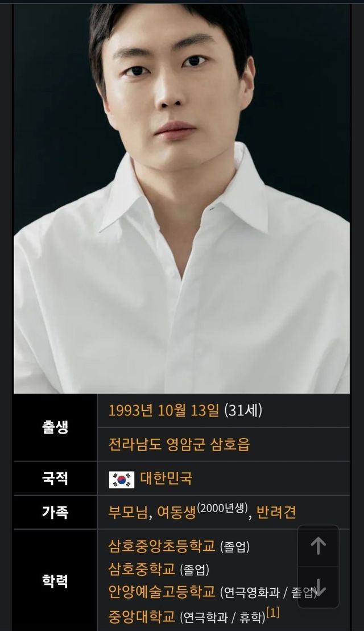Screen dimensions: 364x631
Task: Open the 중앙대학교 university link
Action: click(x=142, y=616)
